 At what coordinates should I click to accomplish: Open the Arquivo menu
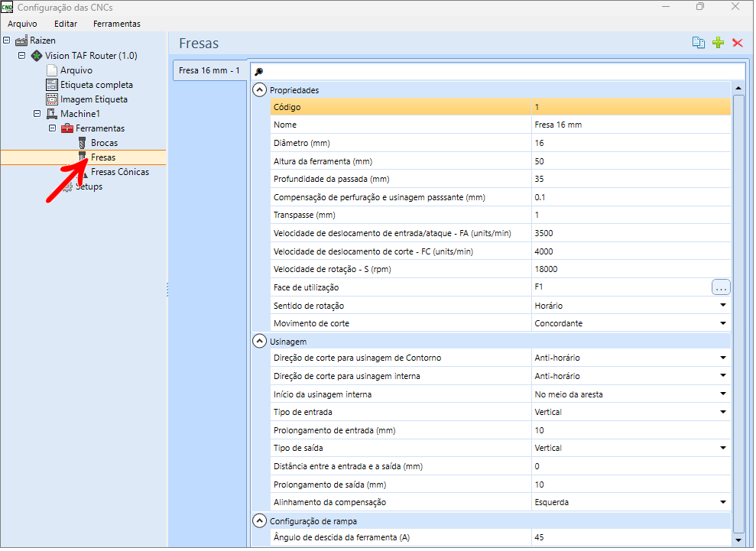[22, 24]
